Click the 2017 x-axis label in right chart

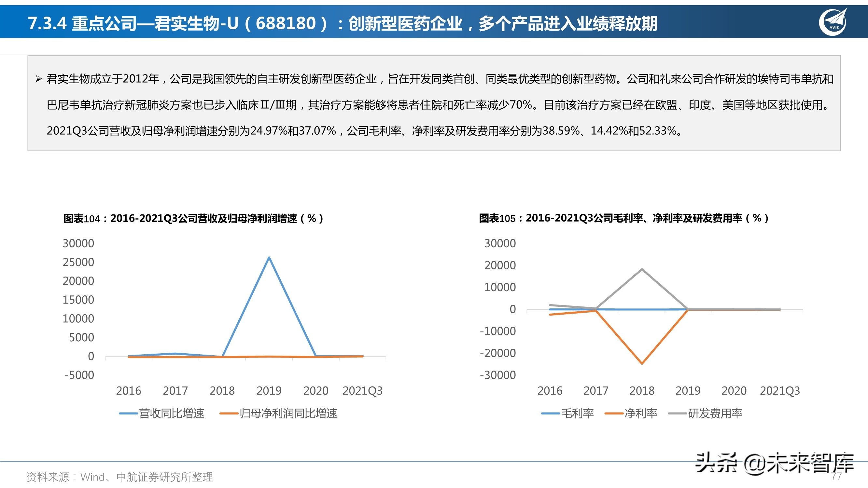point(596,391)
